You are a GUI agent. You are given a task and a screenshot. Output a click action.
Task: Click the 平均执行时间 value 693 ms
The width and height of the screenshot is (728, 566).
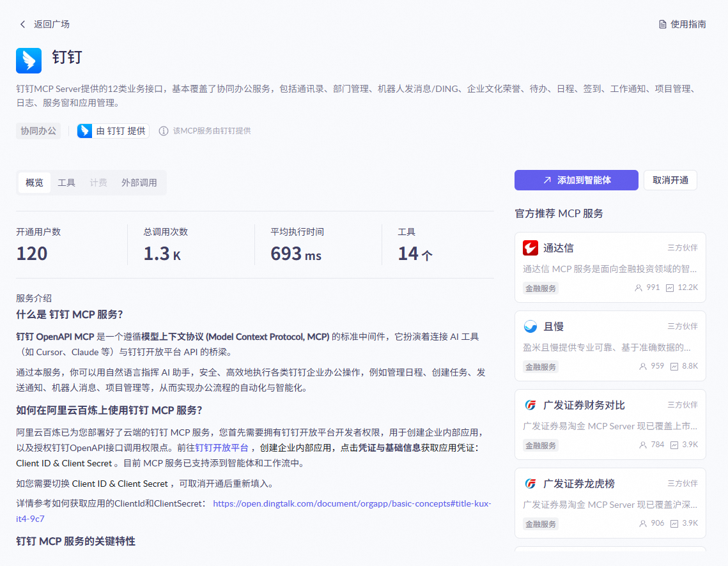296,254
